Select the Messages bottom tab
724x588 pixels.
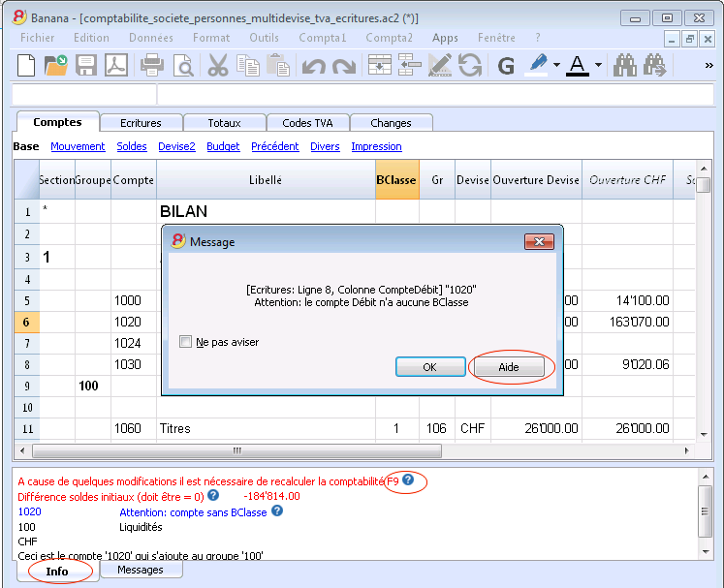tap(141, 570)
